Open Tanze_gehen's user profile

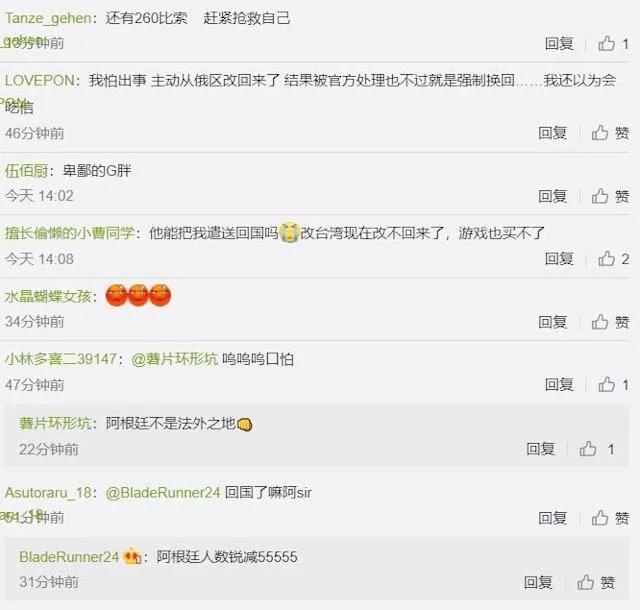pos(48,18)
